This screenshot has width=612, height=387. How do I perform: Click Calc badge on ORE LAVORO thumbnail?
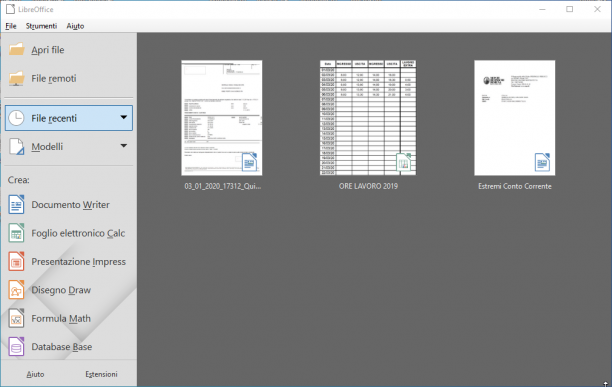pyautogui.click(x=404, y=162)
